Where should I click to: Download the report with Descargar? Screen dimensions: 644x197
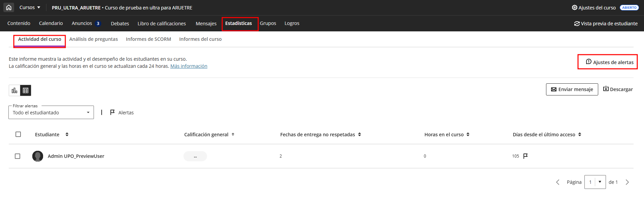click(618, 89)
